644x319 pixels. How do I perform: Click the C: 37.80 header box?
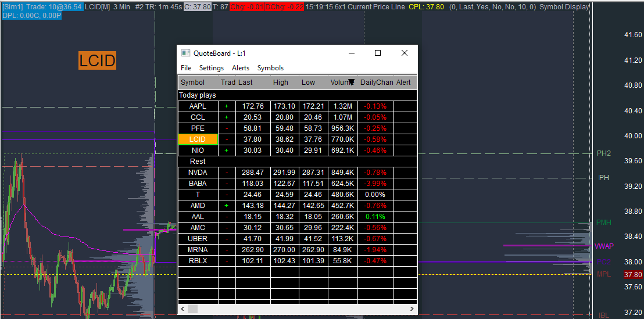pos(198,7)
